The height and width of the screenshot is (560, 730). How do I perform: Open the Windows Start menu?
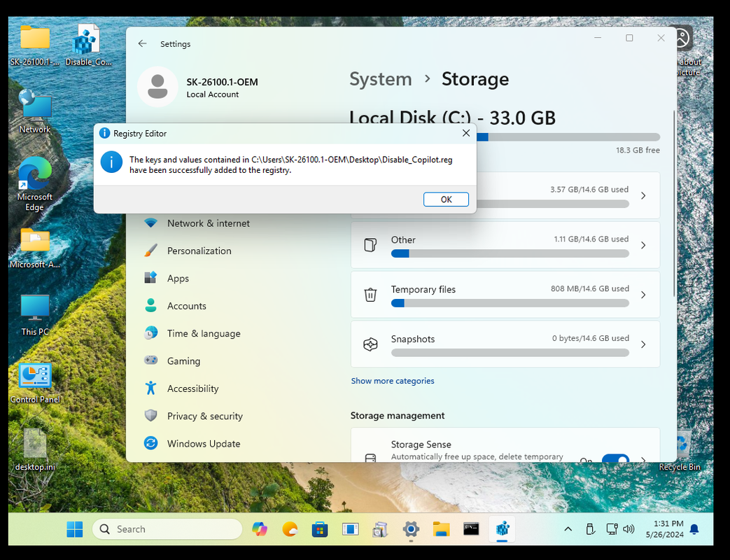point(74,528)
